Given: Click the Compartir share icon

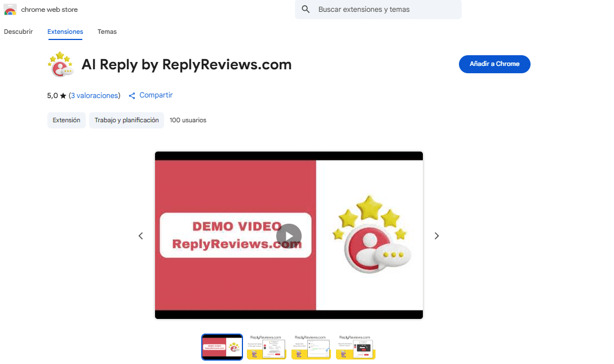Looking at the screenshot, I should 132,95.
